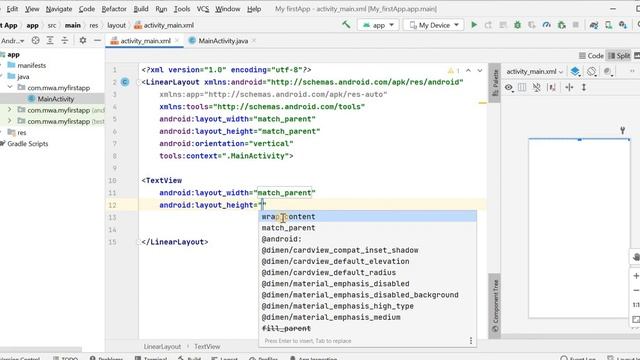Open completion popup more options dots

click(x=471, y=340)
